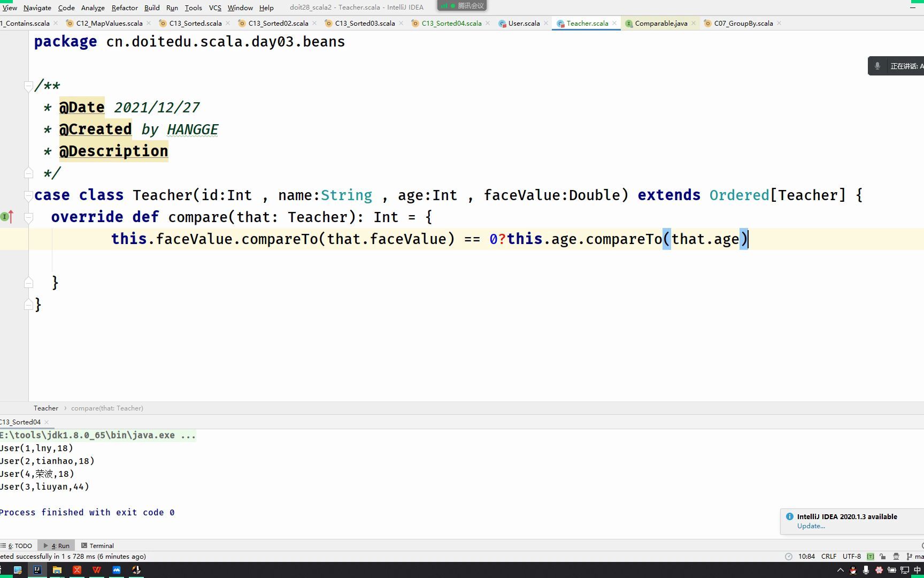
Task: Click the Ordered trait name in code
Action: 739,195
